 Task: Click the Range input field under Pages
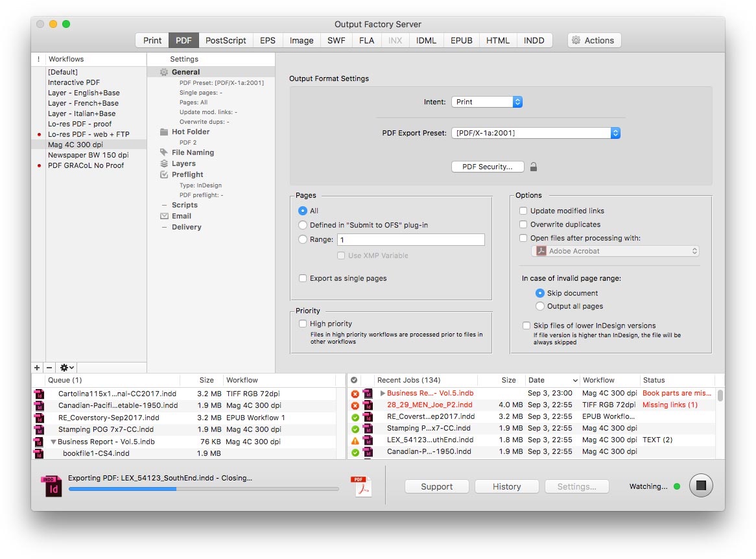pyautogui.click(x=412, y=239)
